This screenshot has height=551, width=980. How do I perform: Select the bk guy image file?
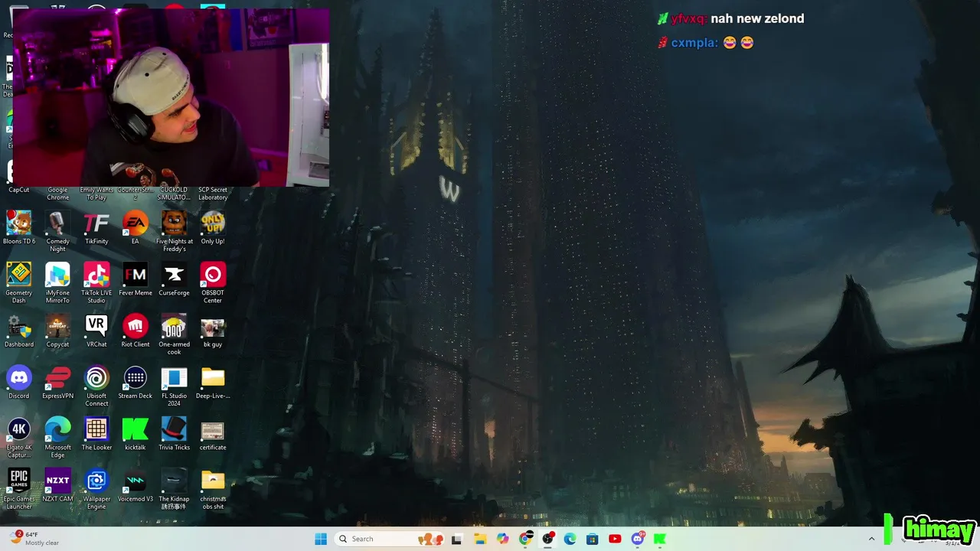pos(213,331)
